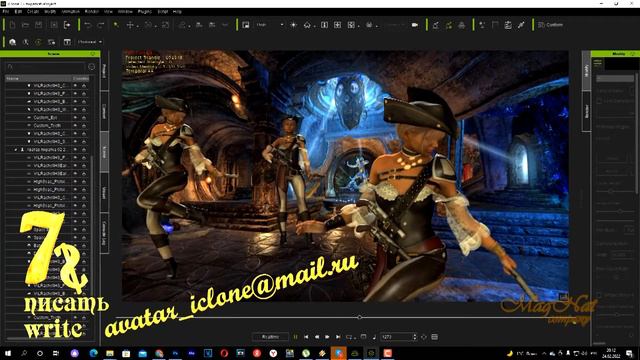This screenshot has height=360, width=640.
Task: Toggle visibility eye of Custom_Teeth row
Action: [x=75, y=125]
